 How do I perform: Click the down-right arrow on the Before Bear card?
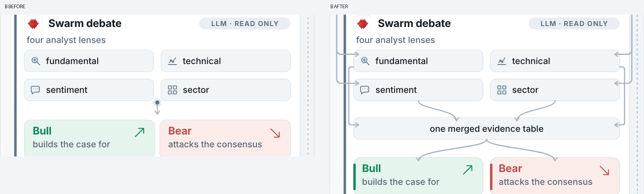(275, 133)
